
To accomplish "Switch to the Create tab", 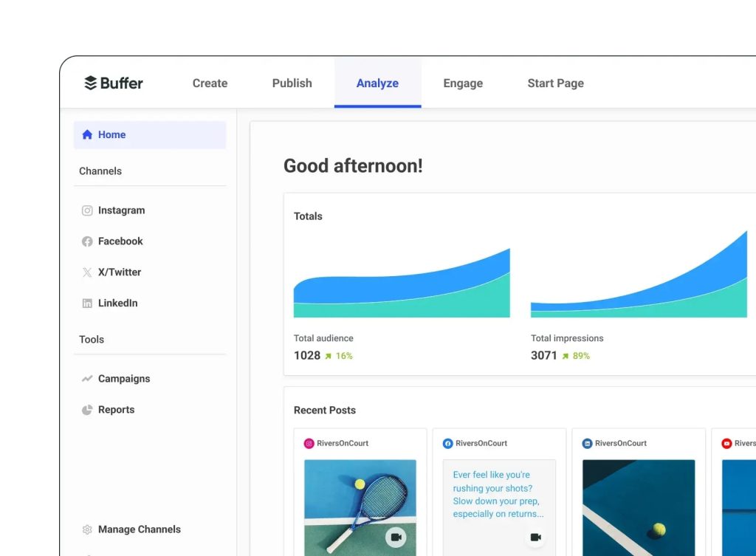I will [210, 83].
